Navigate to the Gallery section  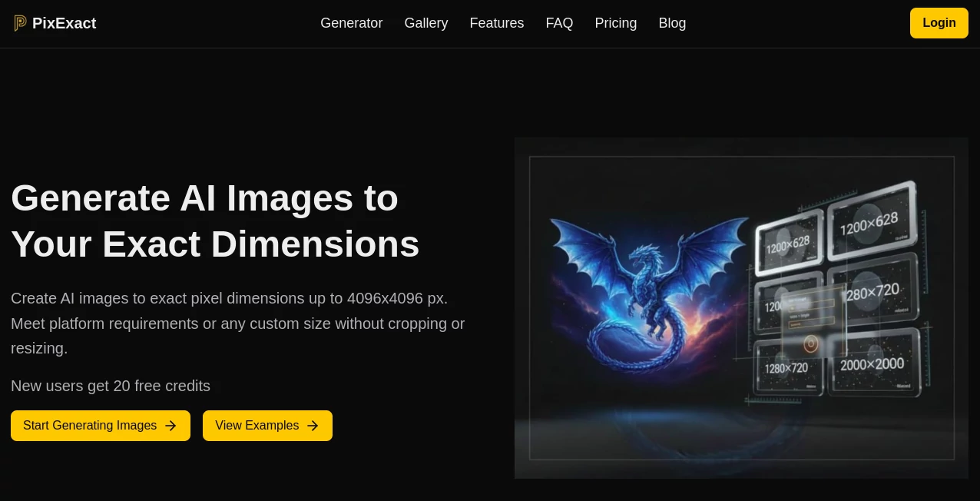(426, 23)
